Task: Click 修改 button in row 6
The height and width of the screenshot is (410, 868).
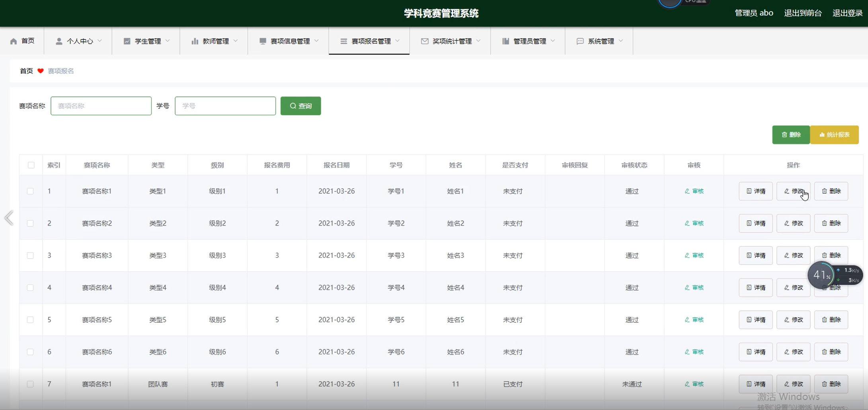Action: [793, 352]
